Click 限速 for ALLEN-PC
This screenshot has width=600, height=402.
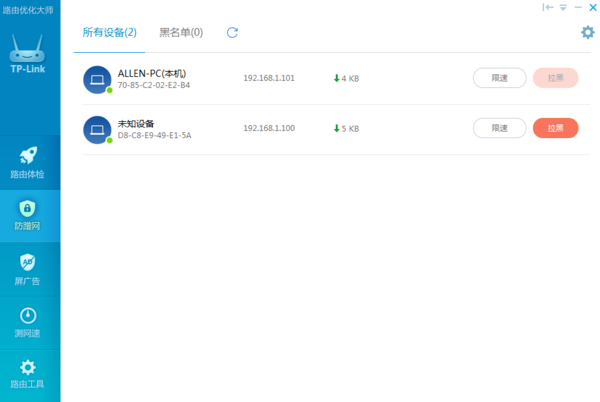[499, 78]
